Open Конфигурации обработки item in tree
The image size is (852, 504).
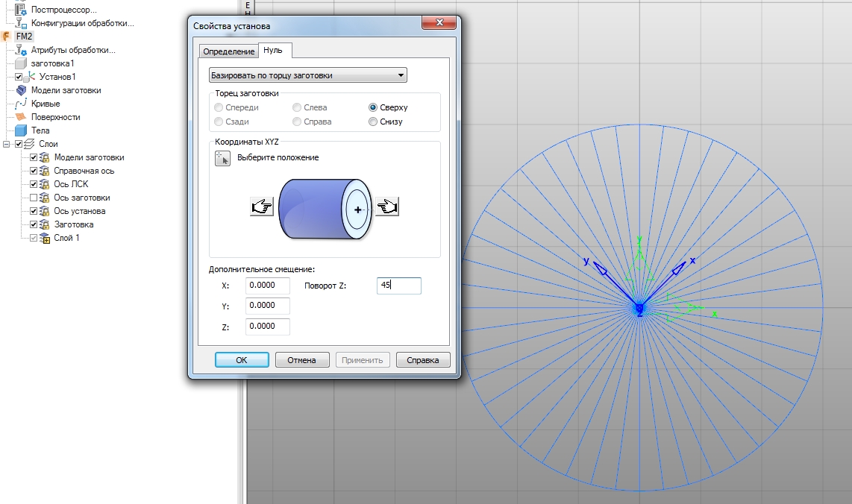(82, 23)
